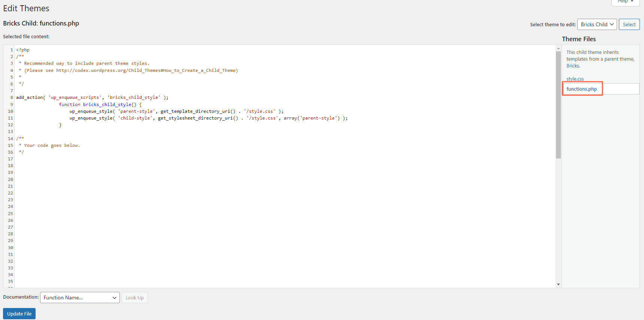
Task: Click the editor scrollbar down arrow
Action: 558,284
